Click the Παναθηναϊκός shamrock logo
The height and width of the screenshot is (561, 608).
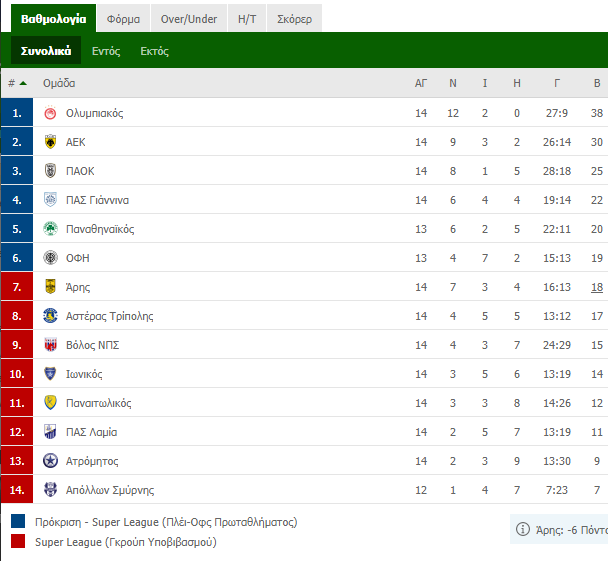click(x=50, y=229)
